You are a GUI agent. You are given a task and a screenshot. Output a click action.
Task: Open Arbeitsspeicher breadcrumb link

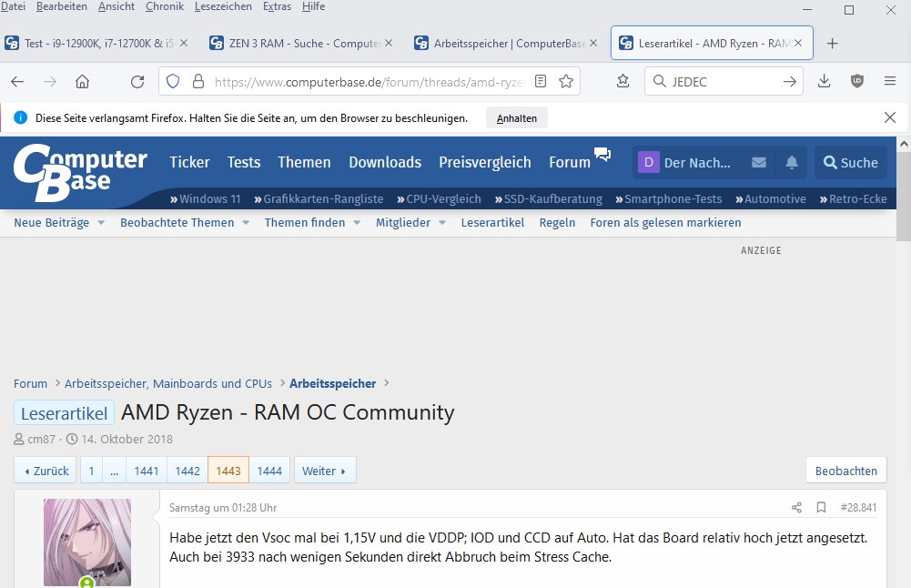(332, 383)
